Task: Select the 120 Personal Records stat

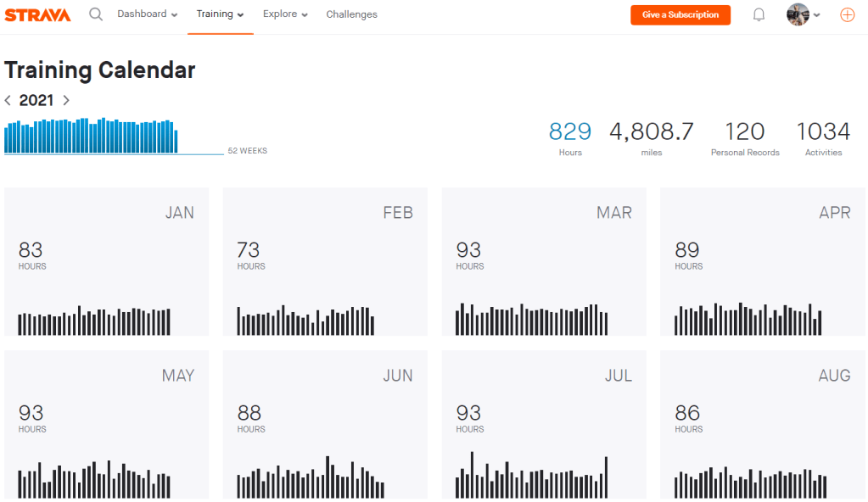Action: (x=744, y=138)
